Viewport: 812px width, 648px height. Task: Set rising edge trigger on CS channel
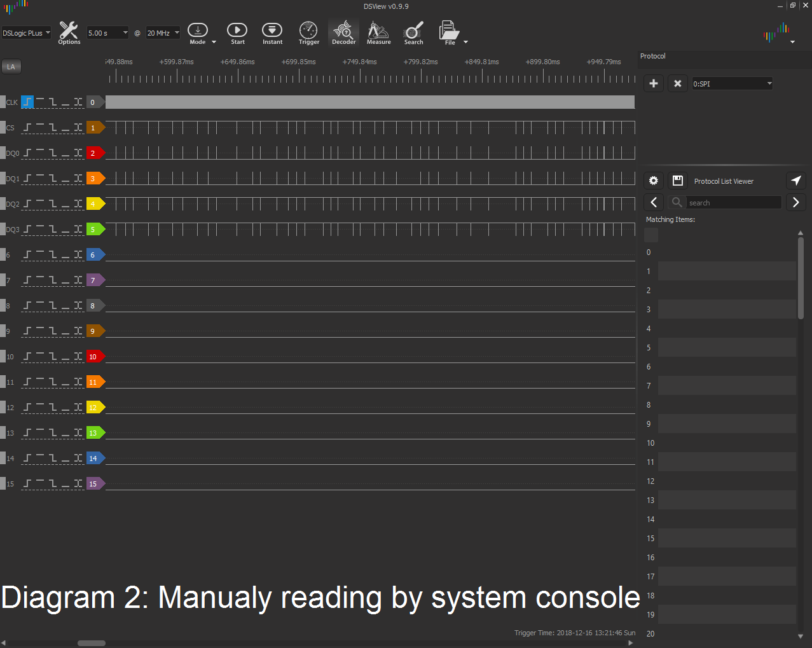pos(27,127)
